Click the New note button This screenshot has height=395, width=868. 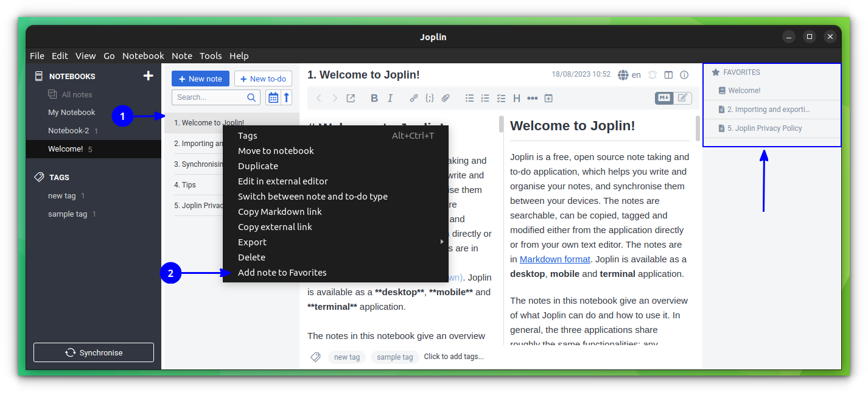tap(200, 79)
